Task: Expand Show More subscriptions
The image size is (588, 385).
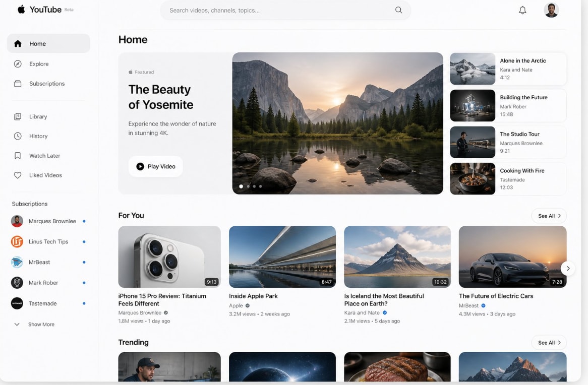Action: click(x=34, y=324)
